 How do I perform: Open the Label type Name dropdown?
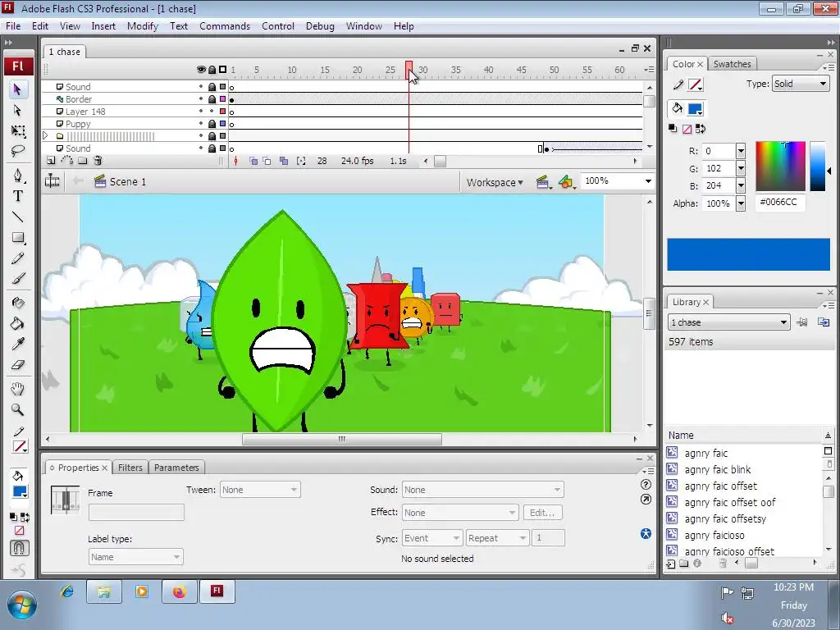(135, 557)
